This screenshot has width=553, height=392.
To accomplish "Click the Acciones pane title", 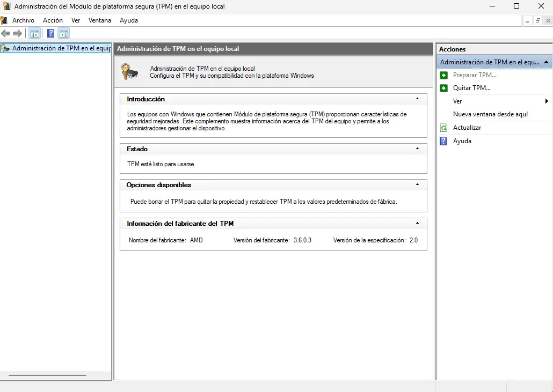I will 452,49.
